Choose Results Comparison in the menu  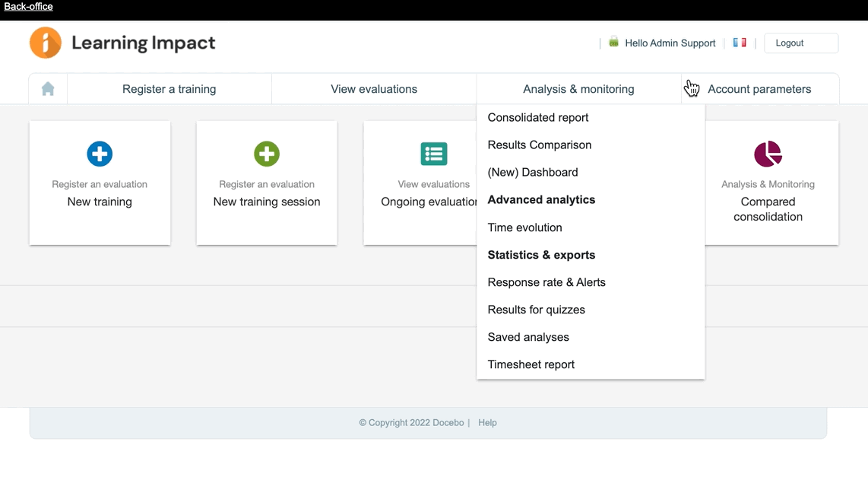tap(540, 145)
